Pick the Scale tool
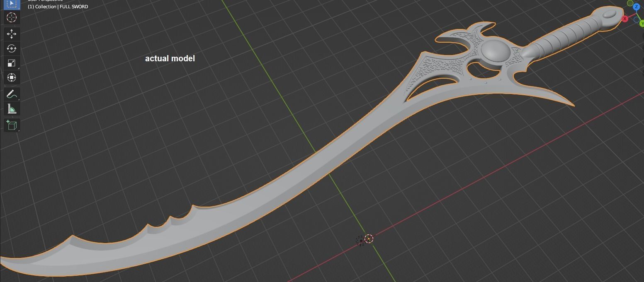This screenshot has width=644, height=282. tap(11, 63)
